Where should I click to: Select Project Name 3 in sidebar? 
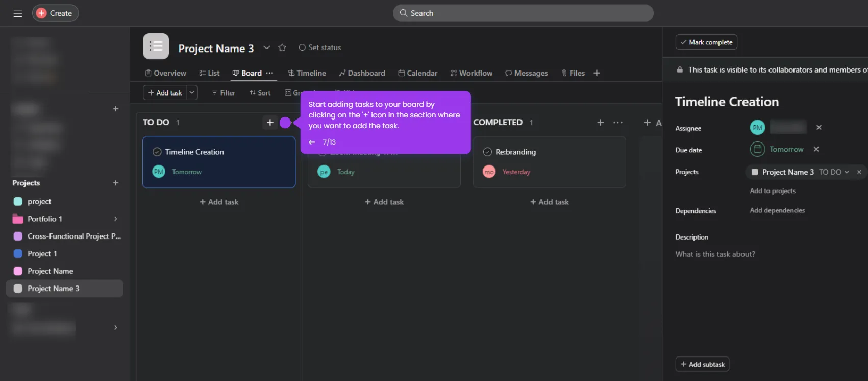(x=64, y=289)
